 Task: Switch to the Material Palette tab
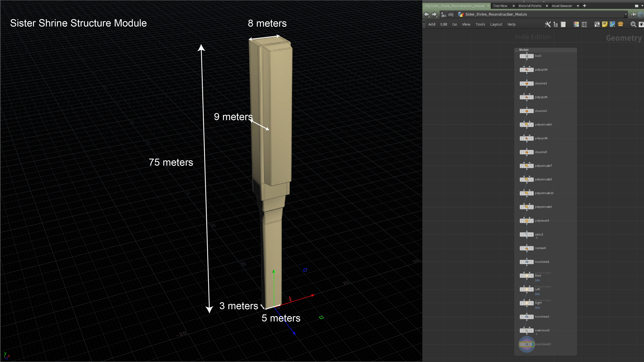pyautogui.click(x=530, y=6)
